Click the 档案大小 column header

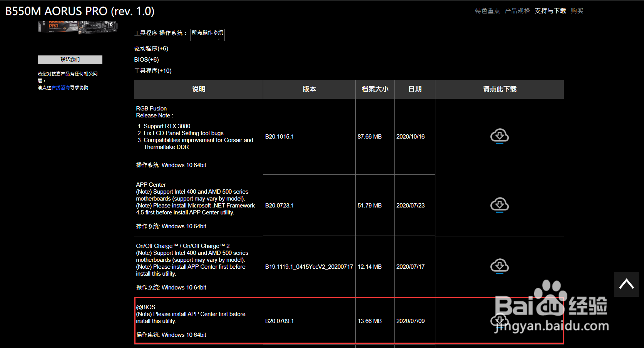click(375, 89)
